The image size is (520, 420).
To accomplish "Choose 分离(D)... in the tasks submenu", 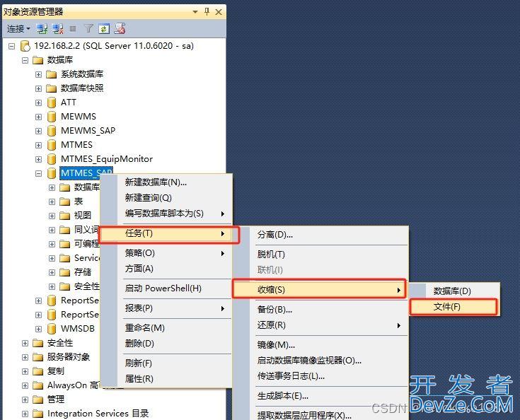I will click(320, 235).
